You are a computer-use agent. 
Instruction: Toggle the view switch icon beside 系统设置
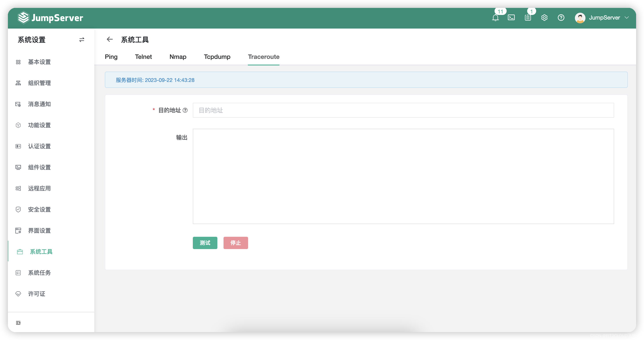point(82,40)
